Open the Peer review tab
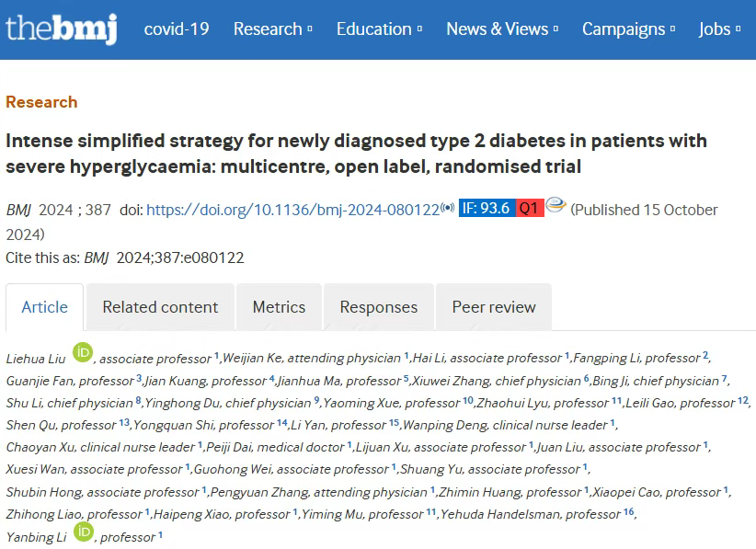This screenshot has width=756, height=549. [494, 307]
